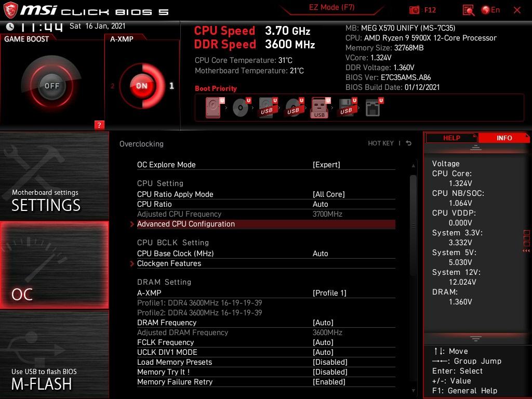Go back using the return arrow icon

click(409, 143)
